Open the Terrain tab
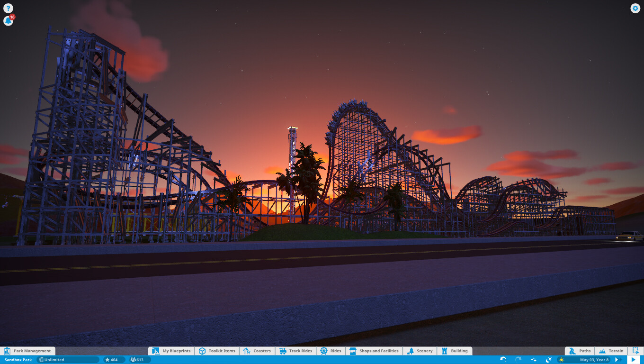This screenshot has height=364, width=644. point(611,351)
